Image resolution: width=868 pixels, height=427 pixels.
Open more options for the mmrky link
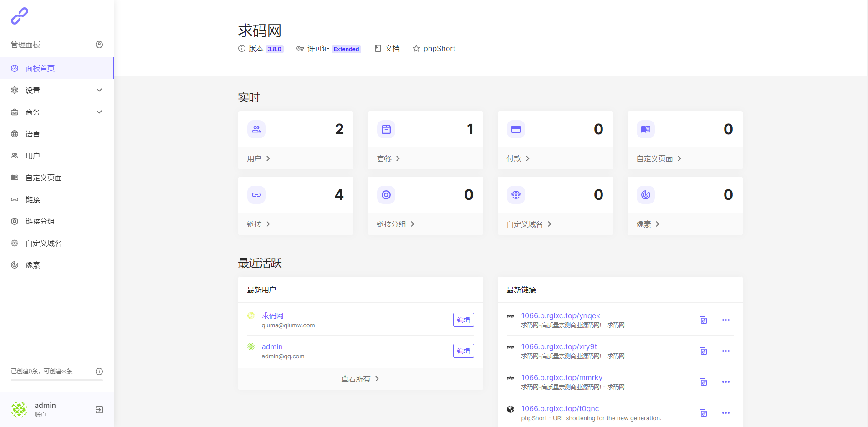[x=725, y=382]
